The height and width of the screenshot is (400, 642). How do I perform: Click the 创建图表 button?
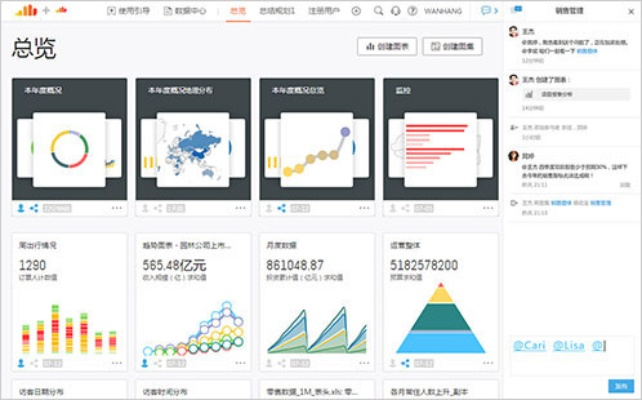coord(386,46)
